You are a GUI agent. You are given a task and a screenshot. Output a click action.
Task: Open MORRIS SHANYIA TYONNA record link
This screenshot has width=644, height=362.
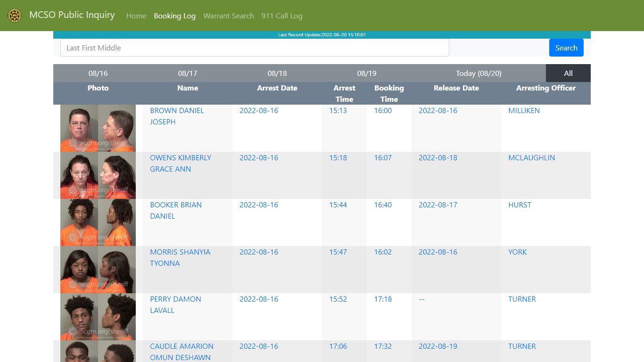click(180, 257)
